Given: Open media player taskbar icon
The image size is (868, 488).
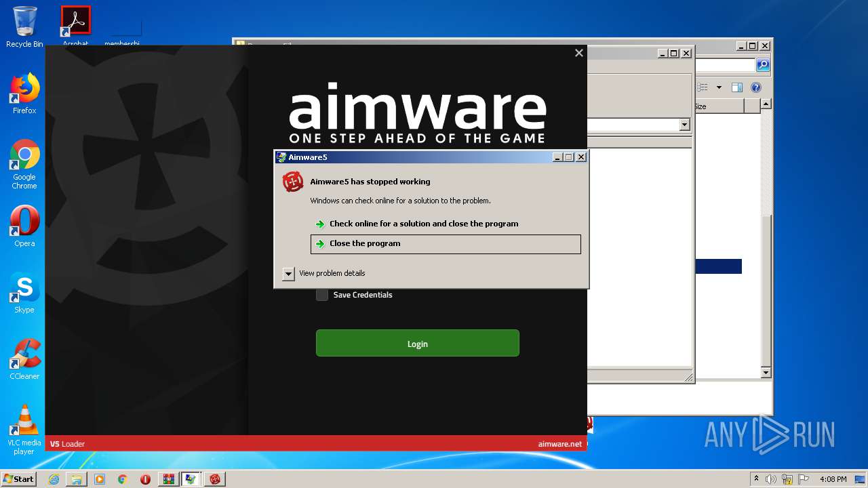Looking at the screenshot, I should pyautogui.click(x=100, y=479).
